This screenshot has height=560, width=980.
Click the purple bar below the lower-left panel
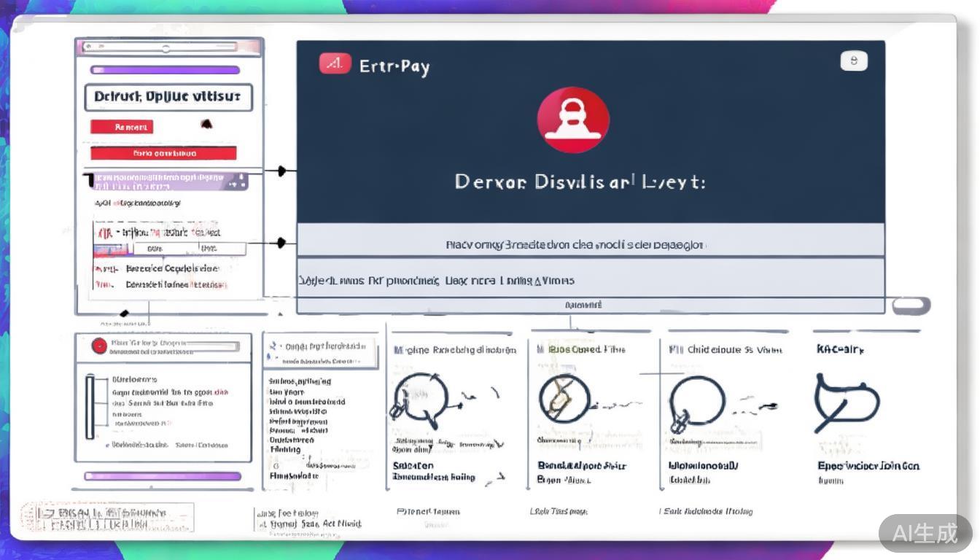tap(163, 476)
